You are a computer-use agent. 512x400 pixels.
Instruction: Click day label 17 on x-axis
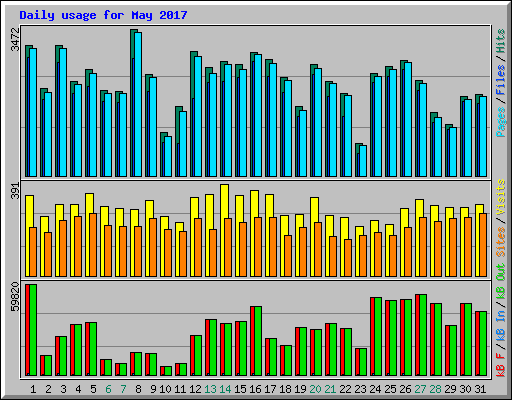click(x=270, y=389)
